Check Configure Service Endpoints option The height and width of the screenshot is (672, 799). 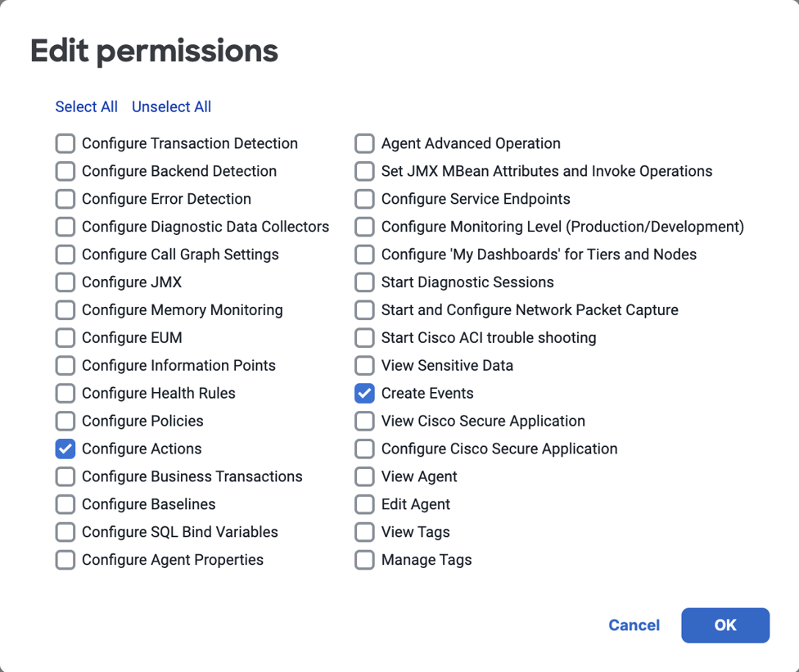(x=365, y=199)
